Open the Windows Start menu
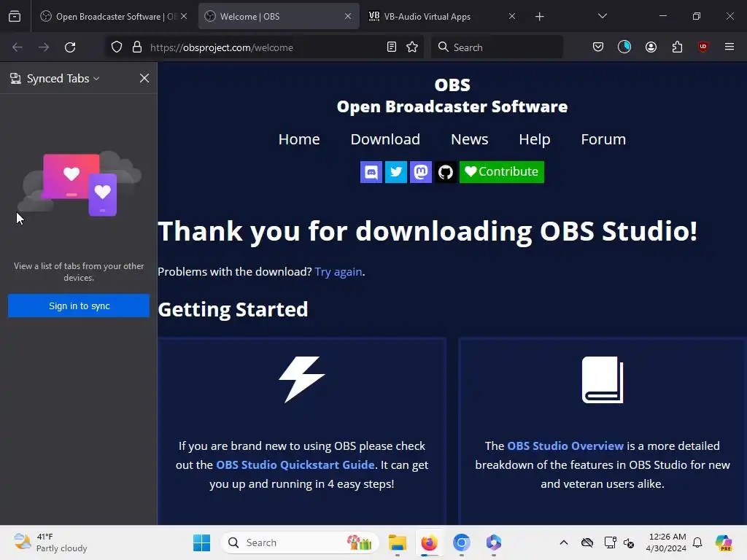This screenshot has height=560, width=747. tap(201, 542)
